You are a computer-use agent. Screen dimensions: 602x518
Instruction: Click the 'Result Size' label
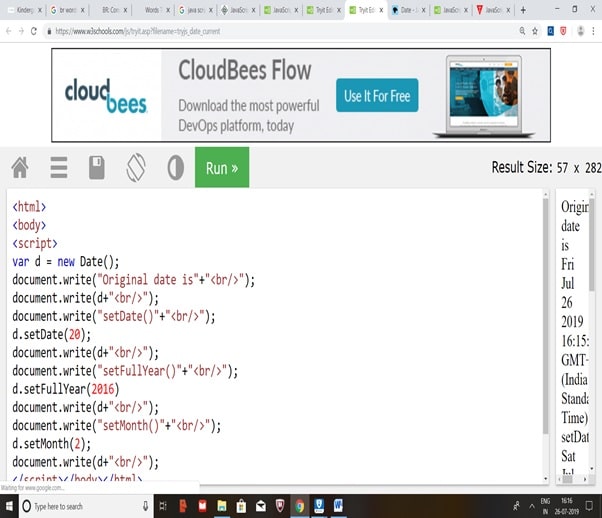[522, 167]
